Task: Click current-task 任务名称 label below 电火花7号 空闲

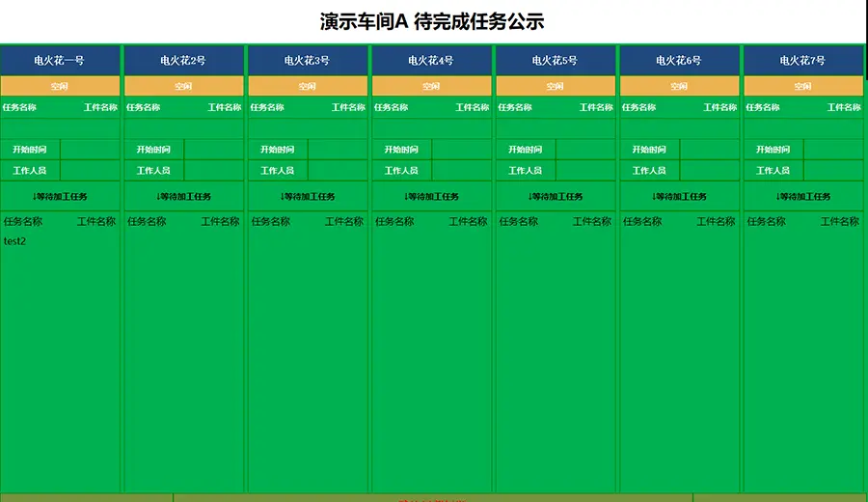Action: point(764,107)
